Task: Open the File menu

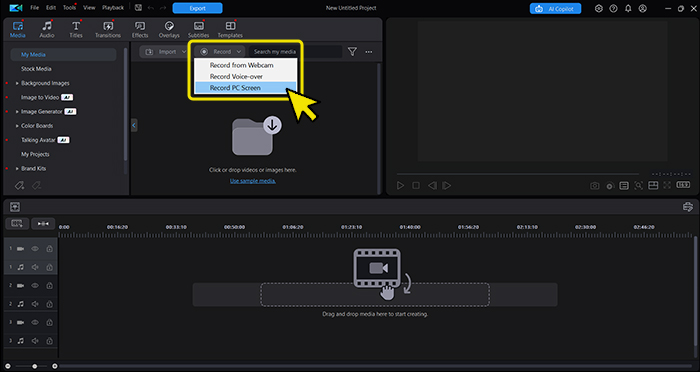Action: (34, 8)
